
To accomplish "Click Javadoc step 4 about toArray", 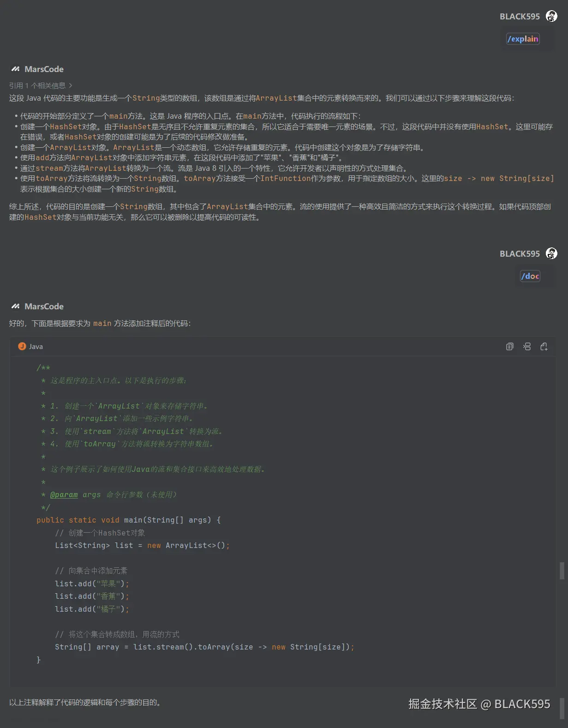I will (x=128, y=444).
